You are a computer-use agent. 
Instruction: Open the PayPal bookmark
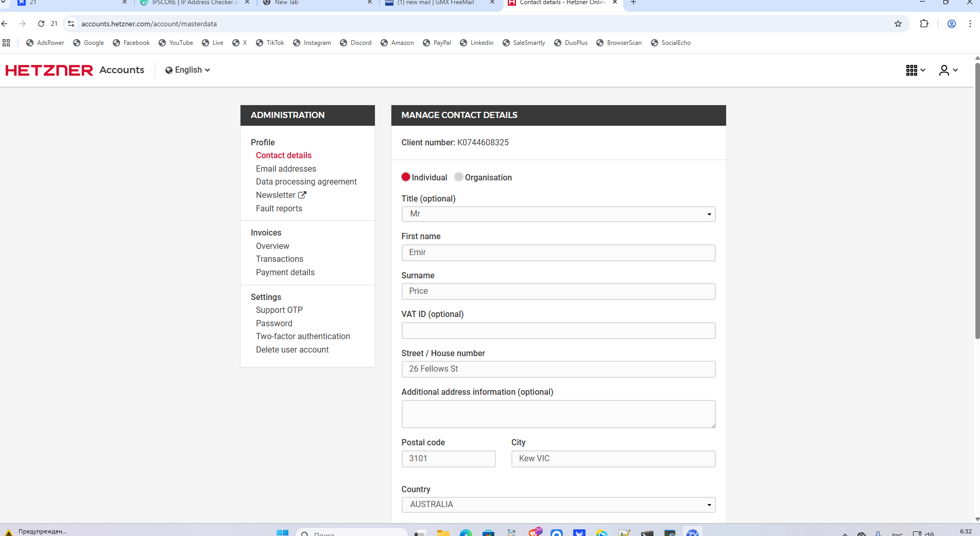437,43
